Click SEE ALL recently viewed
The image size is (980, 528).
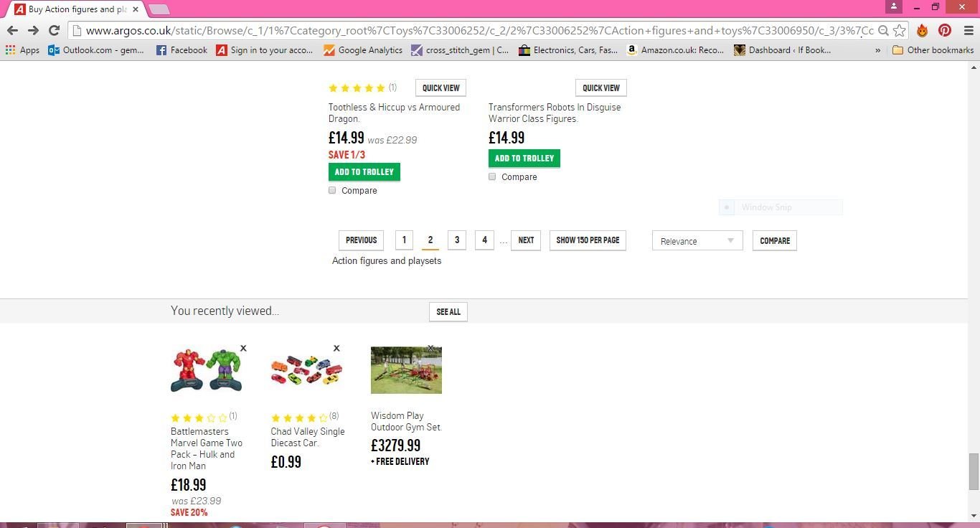448,312
